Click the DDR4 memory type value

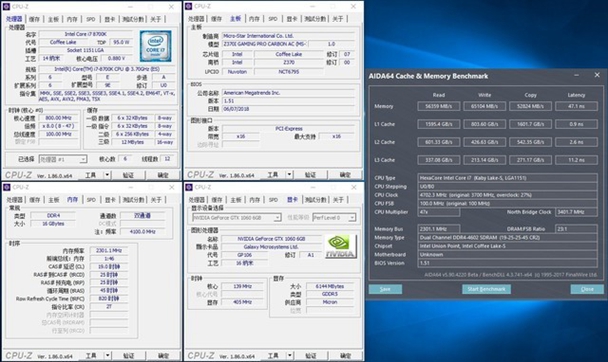[53, 215]
